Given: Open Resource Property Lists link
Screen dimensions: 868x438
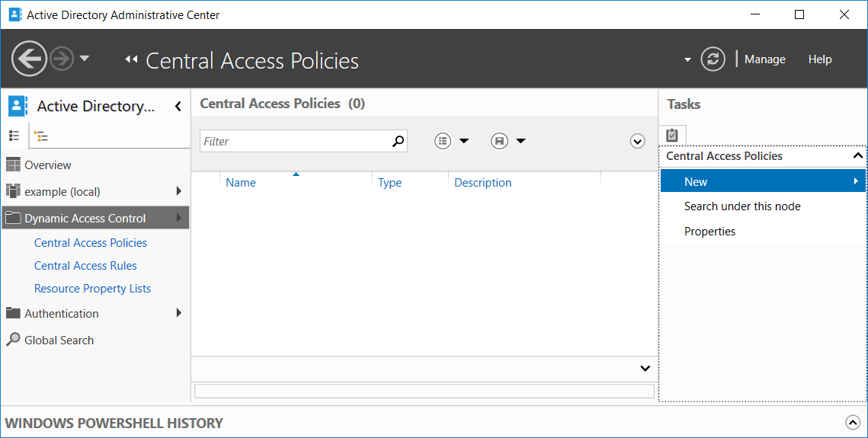Looking at the screenshot, I should [x=92, y=289].
